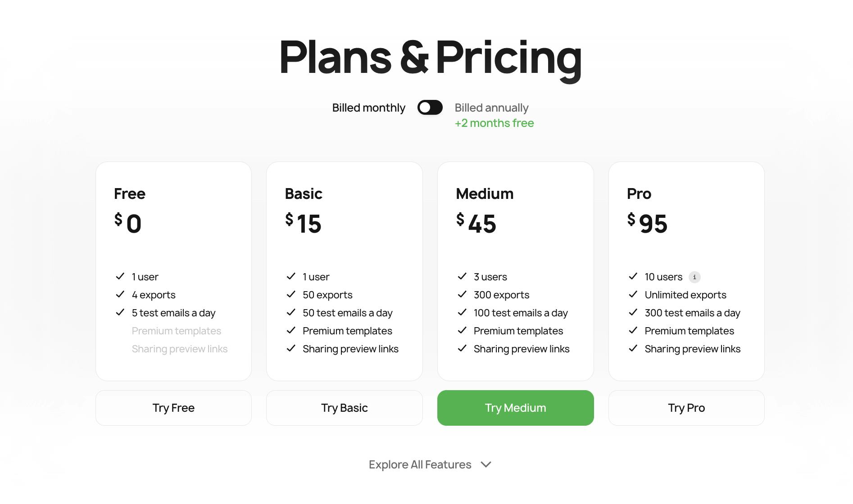Click the Try Pro button
The height and width of the screenshot is (504, 853).
686,408
